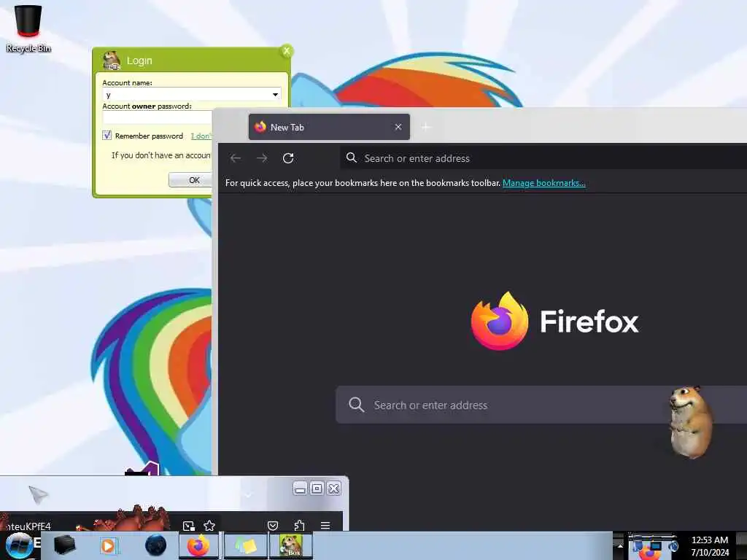
Task: Click the 'nteuKPfE4' address text in lower window
Action: 27,526
